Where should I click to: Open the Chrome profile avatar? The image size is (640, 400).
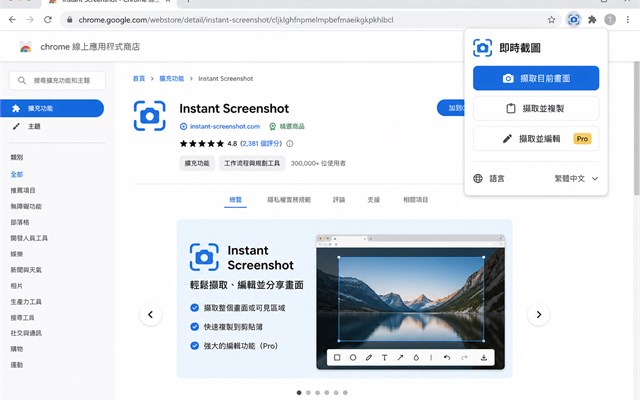[610, 20]
